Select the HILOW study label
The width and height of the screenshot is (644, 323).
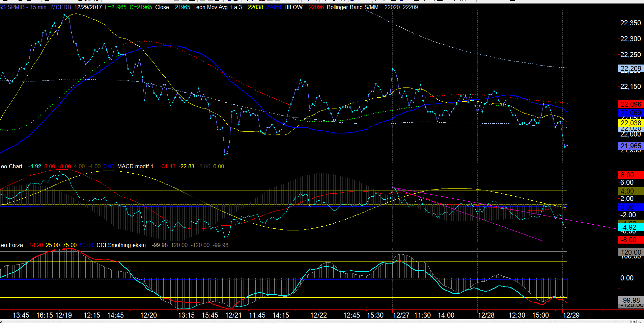click(x=293, y=7)
